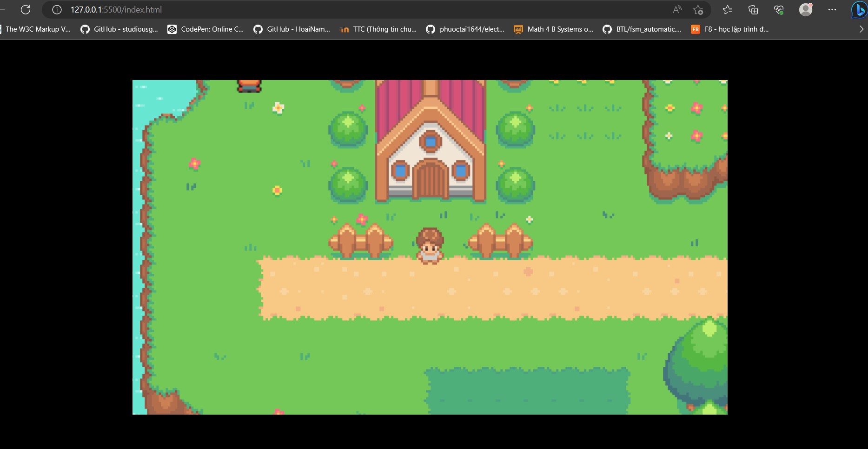Open the Math 4 B Systems bookmark
The width and height of the screenshot is (868, 449).
tap(553, 29)
